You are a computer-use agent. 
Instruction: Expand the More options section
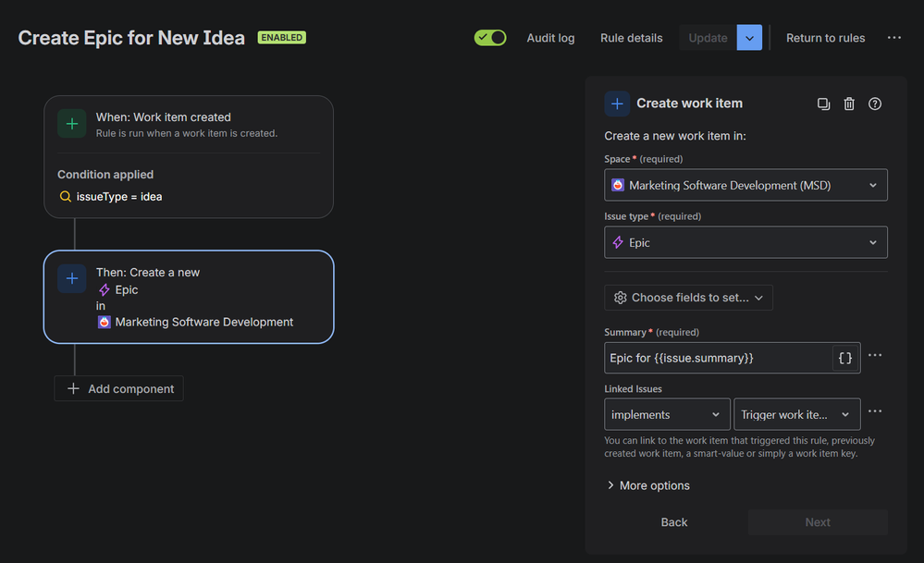click(x=648, y=485)
